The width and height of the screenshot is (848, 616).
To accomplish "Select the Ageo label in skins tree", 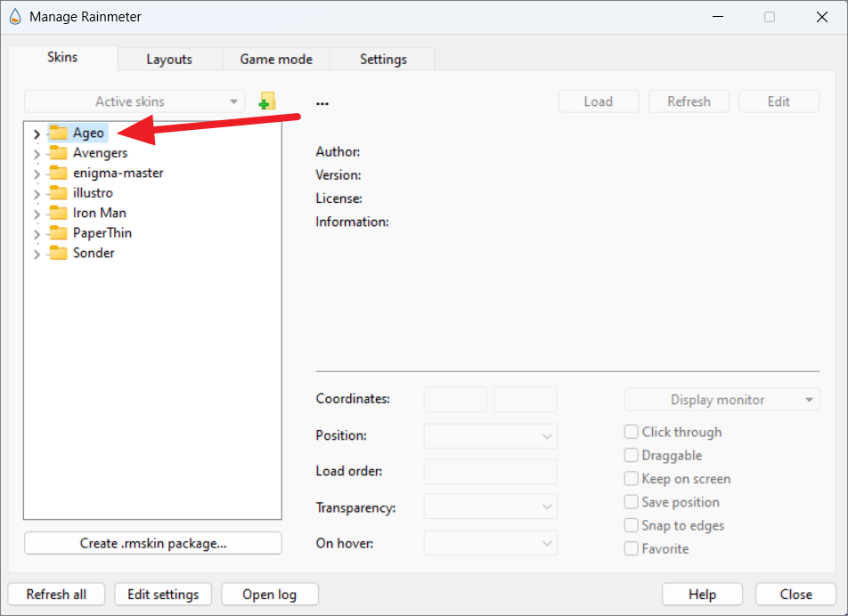I will [x=89, y=133].
